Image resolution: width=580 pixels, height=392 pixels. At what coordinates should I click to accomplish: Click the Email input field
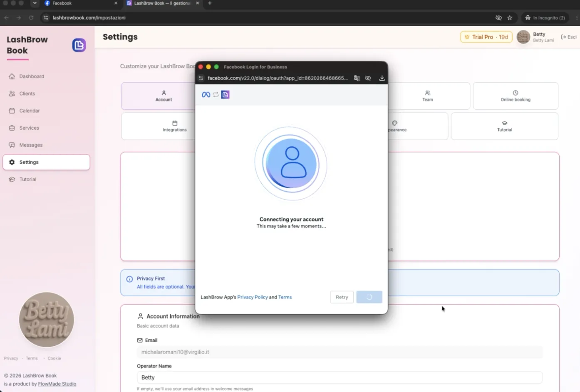pos(340,352)
